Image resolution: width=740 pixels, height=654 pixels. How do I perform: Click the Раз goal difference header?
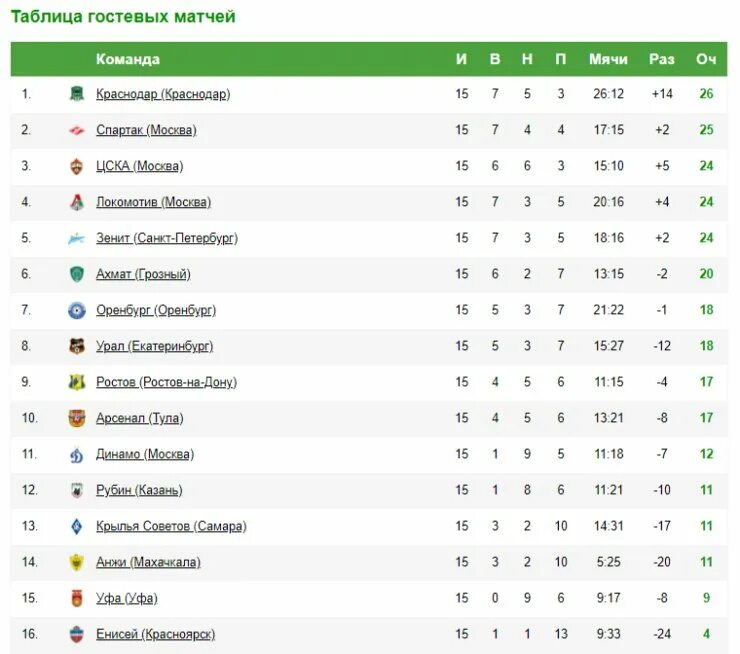click(x=661, y=59)
